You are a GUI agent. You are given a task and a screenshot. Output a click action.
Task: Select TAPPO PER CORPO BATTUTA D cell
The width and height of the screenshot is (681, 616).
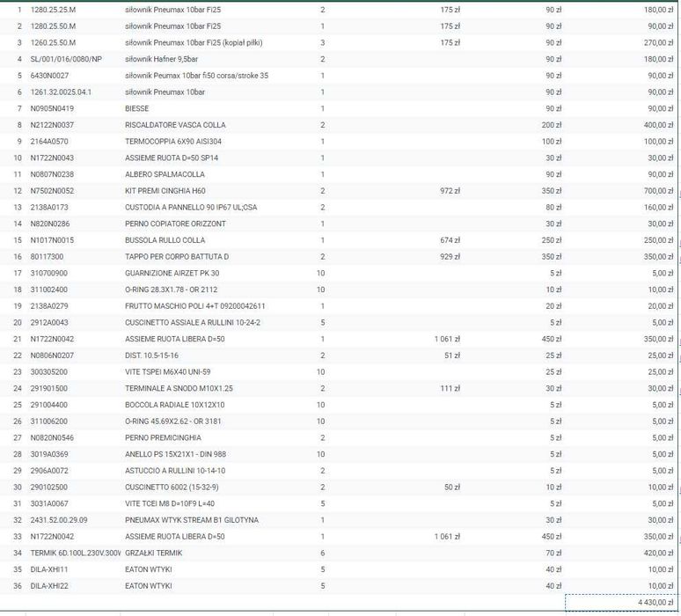[177, 257]
